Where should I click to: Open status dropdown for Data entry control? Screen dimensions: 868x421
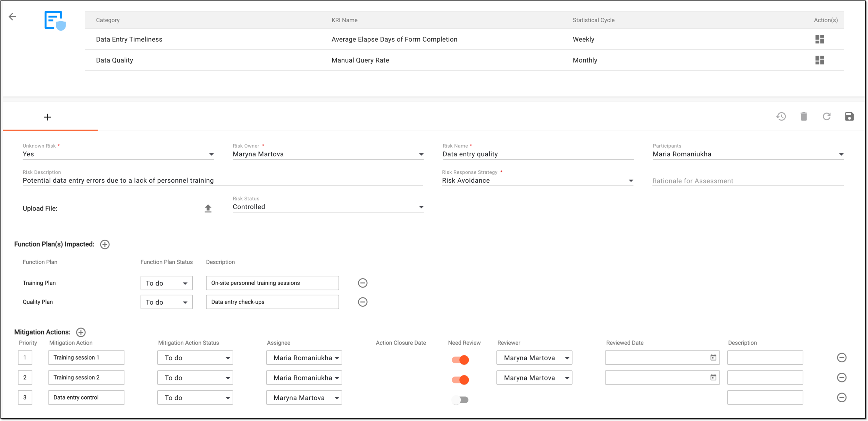tap(195, 398)
